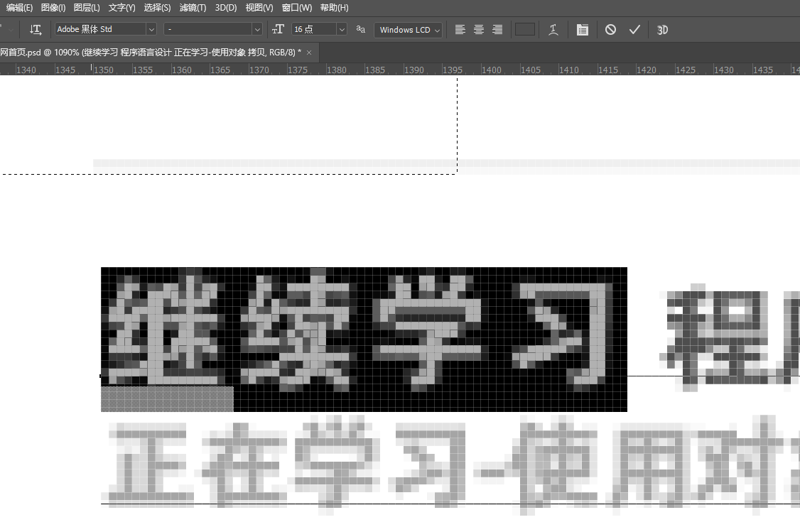Open the 帮助(H) menu
Screen dimensions: 800x532
coord(334,8)
